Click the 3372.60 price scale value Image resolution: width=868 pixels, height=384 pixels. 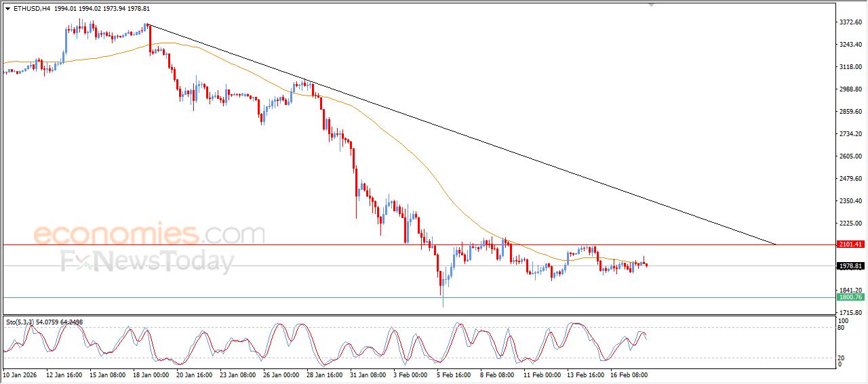[x=849, y=22]
